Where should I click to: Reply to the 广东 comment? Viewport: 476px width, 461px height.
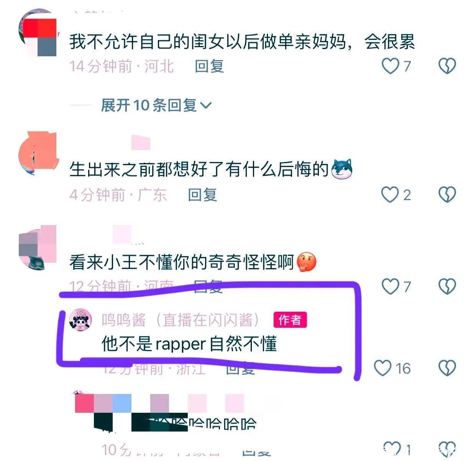click(x=202, y=195)
